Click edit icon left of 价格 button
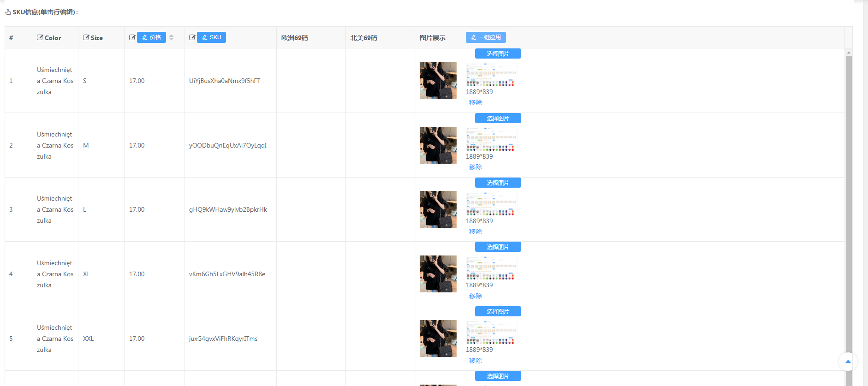The height and width of the screenshot is (386, 868). [x=132, y=37]
